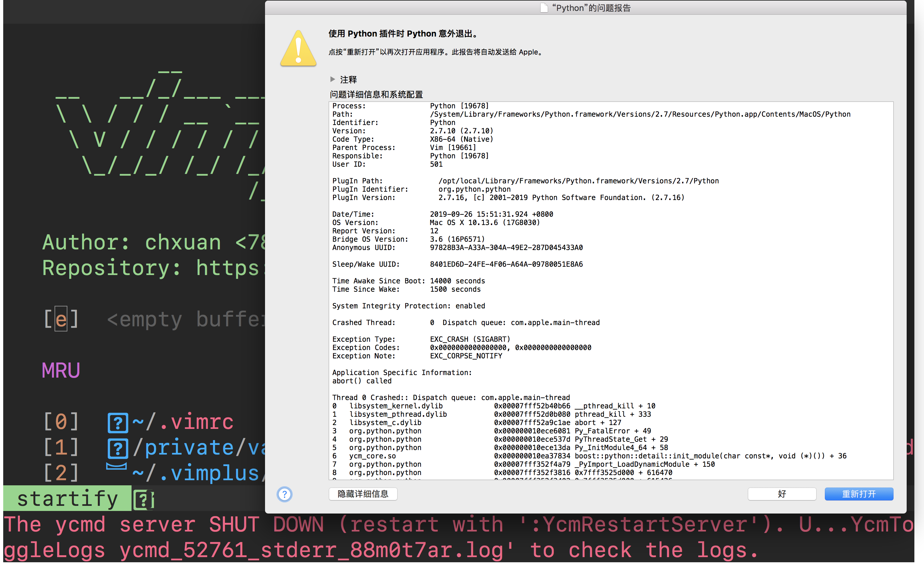The height and width of the screenshot is (577, 924).
Task: Click the file icon beside ~/.vimrc entry
Action: (x=118, y=422)
